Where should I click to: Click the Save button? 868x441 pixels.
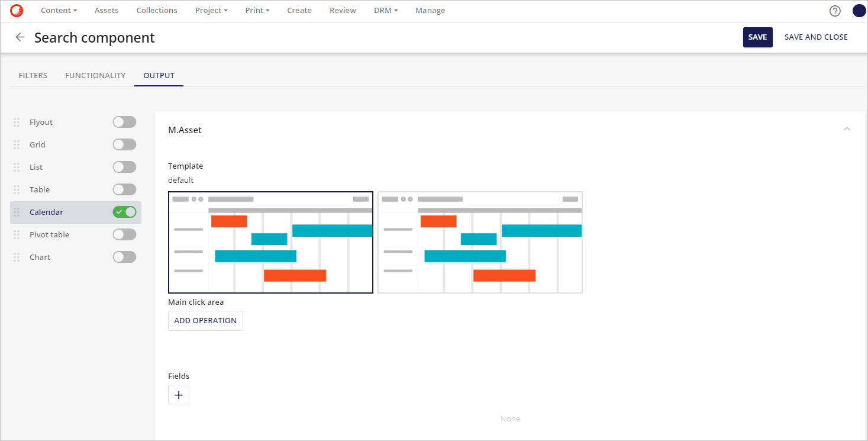[757, 37]
